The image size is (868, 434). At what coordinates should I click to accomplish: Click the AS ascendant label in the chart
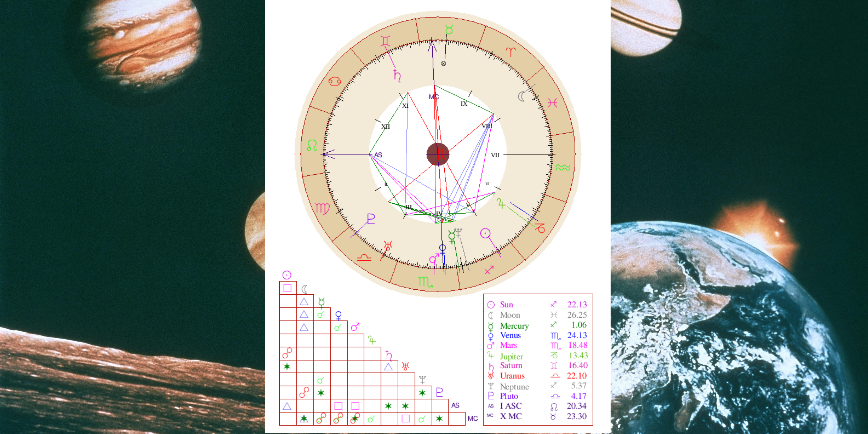378,155
